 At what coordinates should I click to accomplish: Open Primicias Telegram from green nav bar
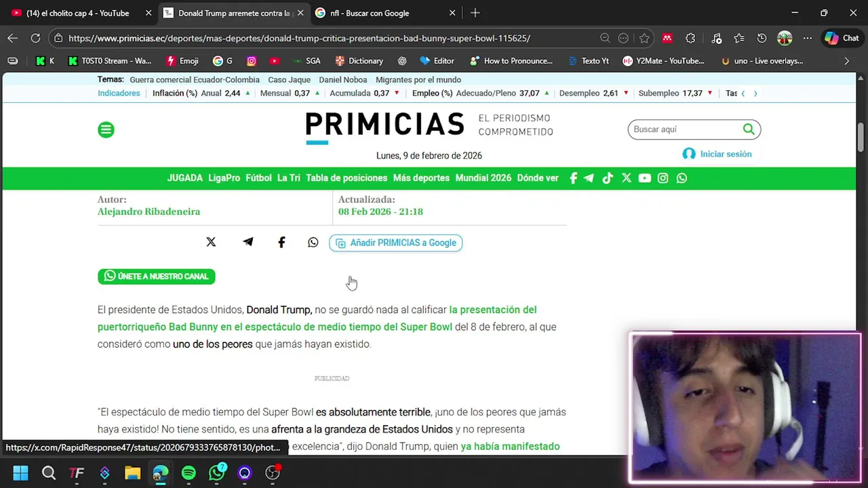(x=589, y=178)
